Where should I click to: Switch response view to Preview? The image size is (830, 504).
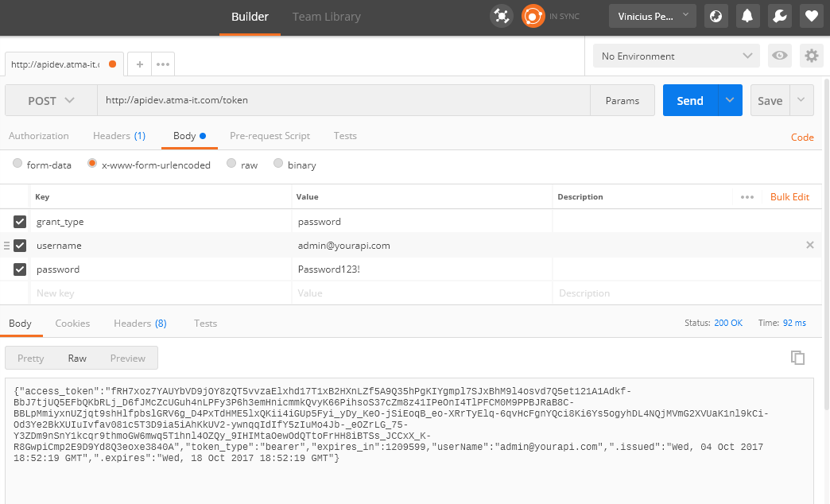[x=127, y=359]
